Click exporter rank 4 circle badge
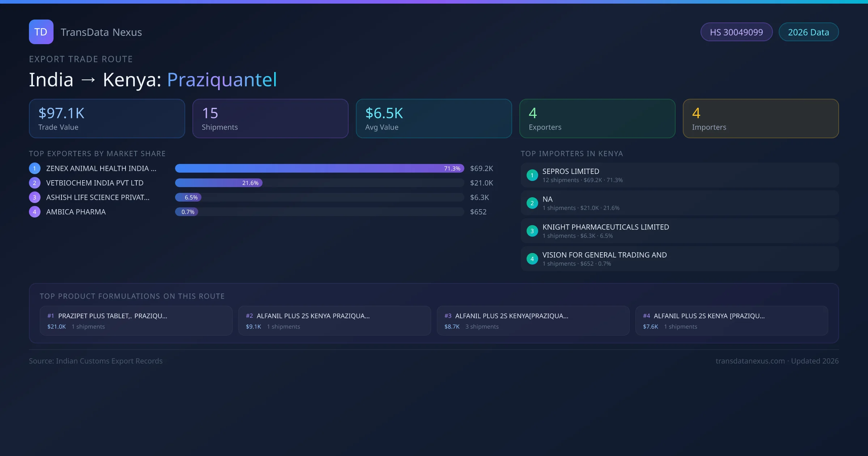 35,212
